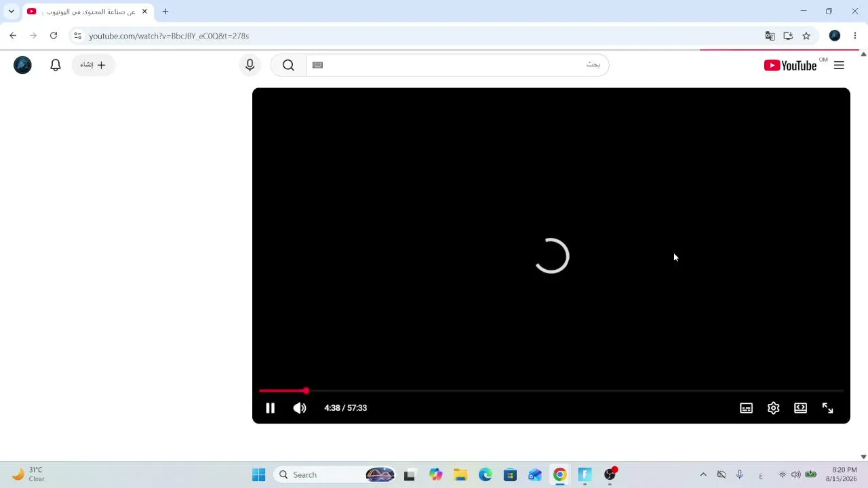
Task: Open a new browser tab
Action: point(165,12)
